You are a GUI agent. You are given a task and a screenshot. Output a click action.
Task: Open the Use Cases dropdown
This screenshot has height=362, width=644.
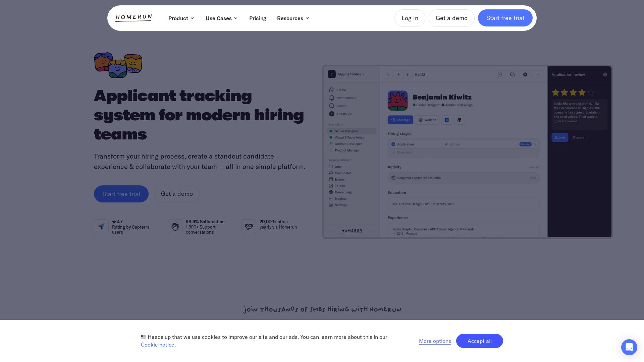(221, 18)
